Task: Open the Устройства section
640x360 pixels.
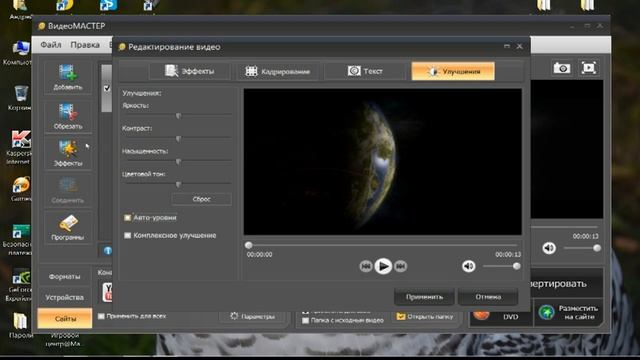Action: (64, 298)
